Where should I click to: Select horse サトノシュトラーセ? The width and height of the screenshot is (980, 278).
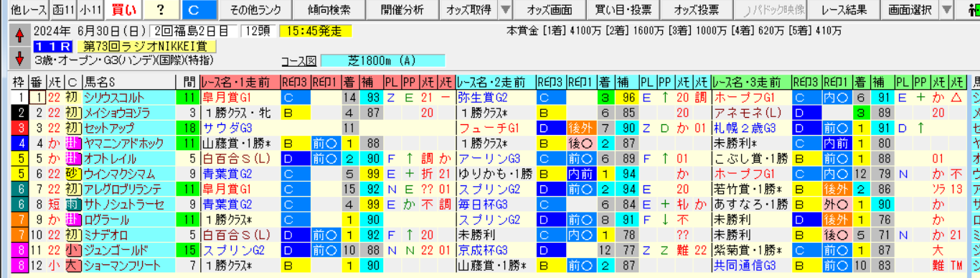coord(128,205)
